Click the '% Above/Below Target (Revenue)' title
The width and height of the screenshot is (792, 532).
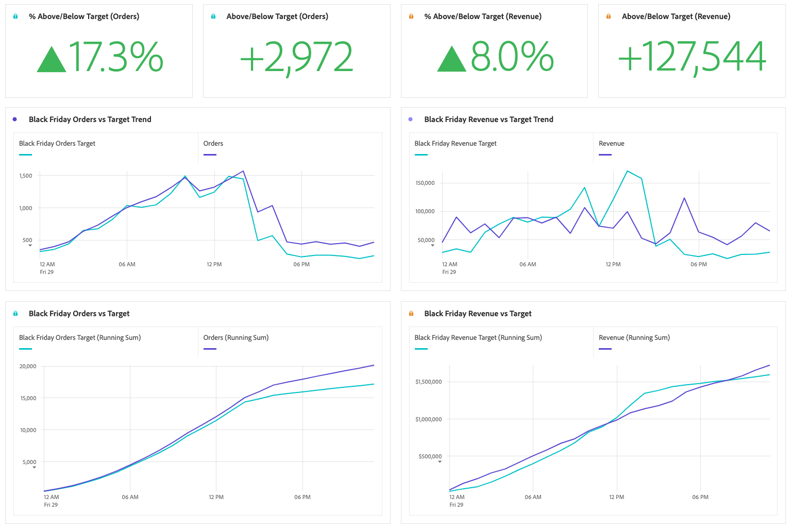point(483,16)
